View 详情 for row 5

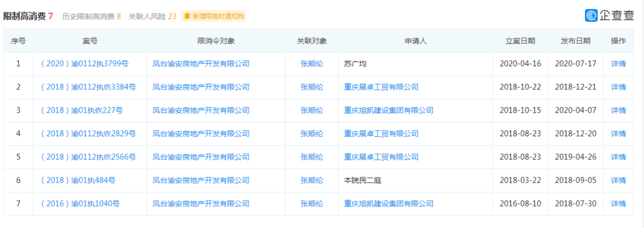tap(618, 157)
